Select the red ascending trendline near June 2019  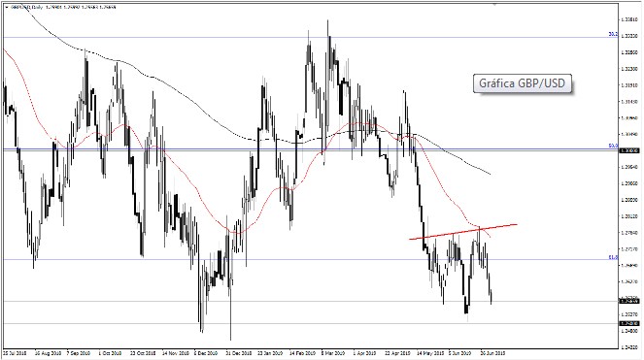point(463,232)
